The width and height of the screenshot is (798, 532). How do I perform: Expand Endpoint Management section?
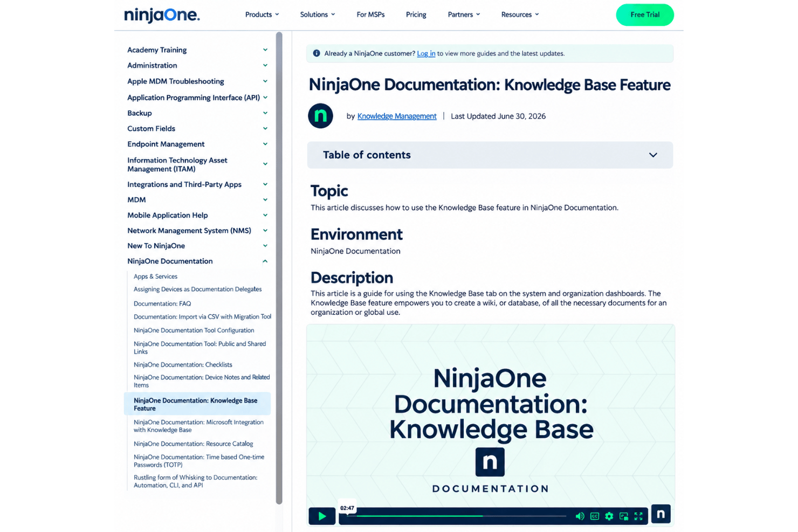pyautogui.click(x=197, y=144)
